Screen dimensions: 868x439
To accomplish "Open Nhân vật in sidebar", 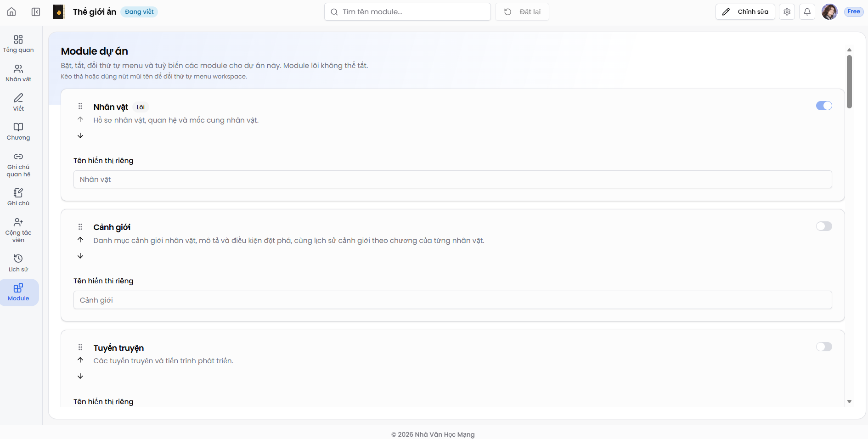I will (x=18, y=73).
